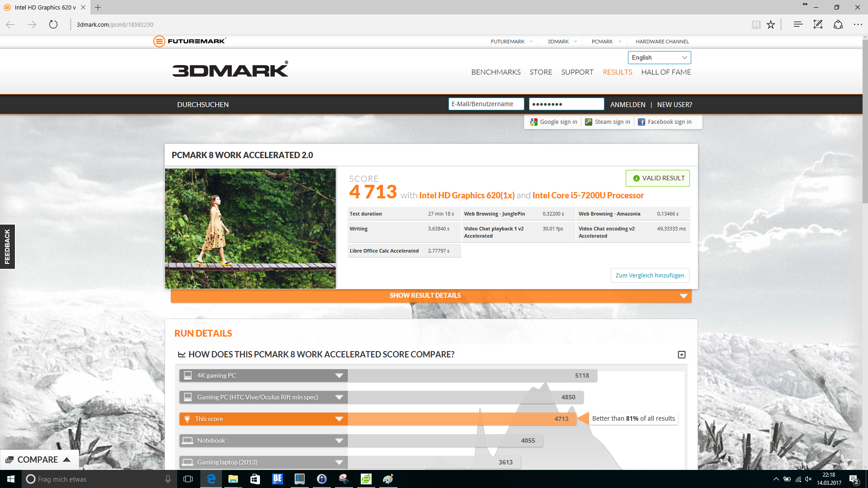This screenshot has height=488, width=868.
Task: Open File Explorer from the taskbar
Action: coord(233,479)
